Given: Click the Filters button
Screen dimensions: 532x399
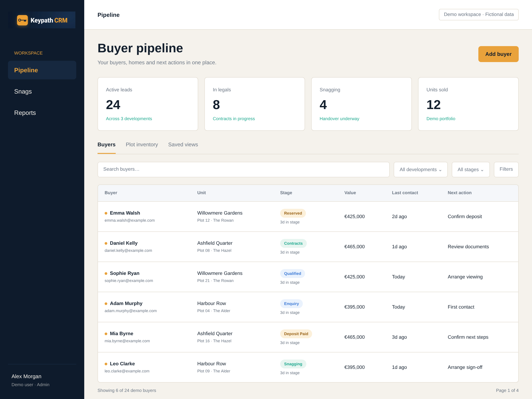Looking at the screenshot, I should (x=506, y=169).
